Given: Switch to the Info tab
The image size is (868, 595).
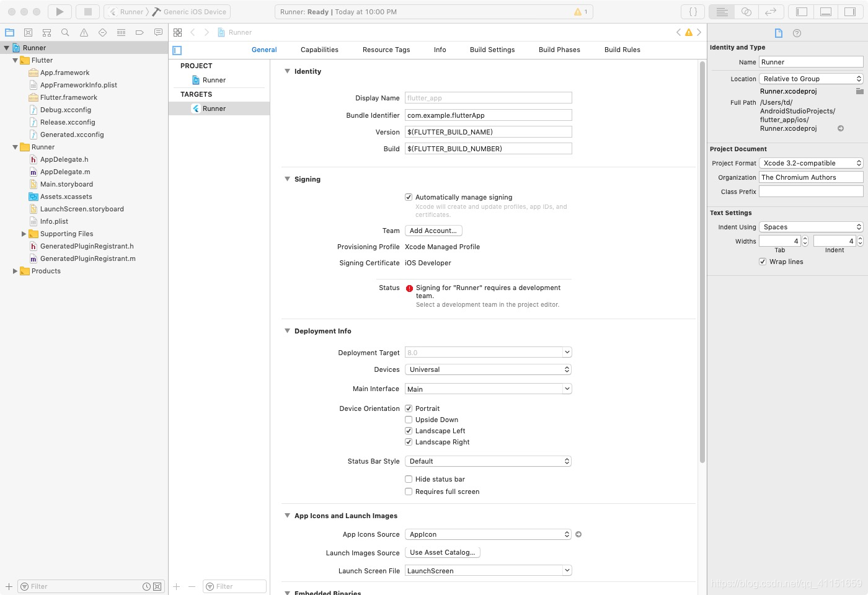Looking at the screenshot, I should coord(440,50).
